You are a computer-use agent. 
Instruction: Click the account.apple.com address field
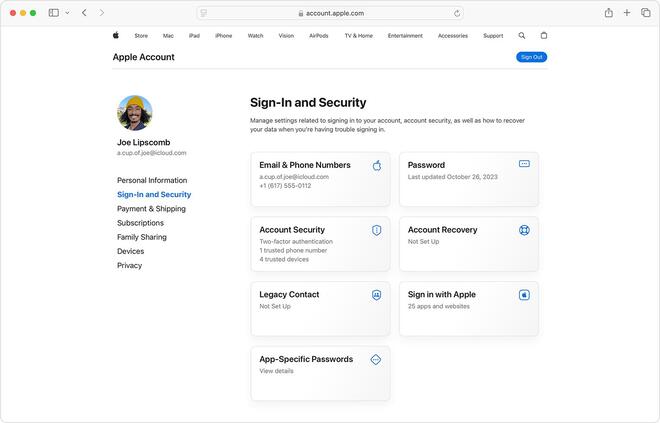330,13
